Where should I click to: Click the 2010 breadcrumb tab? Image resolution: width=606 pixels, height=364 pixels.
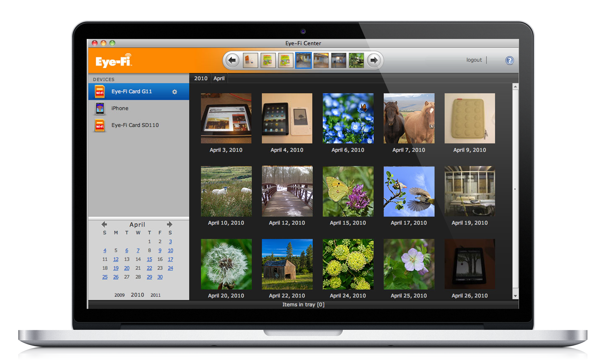(201, 78)
